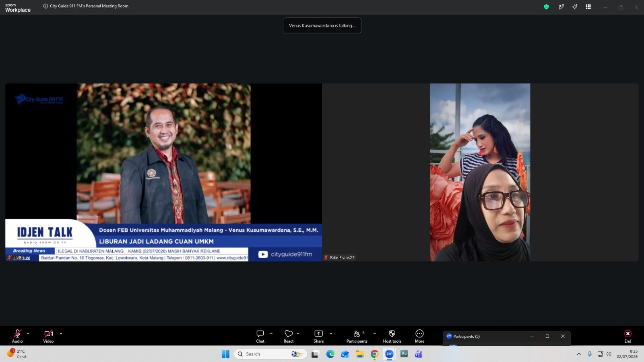644x362 pixels.
Task: Click meeting title Personal Meeting Room
Action: tap(89, 6)
